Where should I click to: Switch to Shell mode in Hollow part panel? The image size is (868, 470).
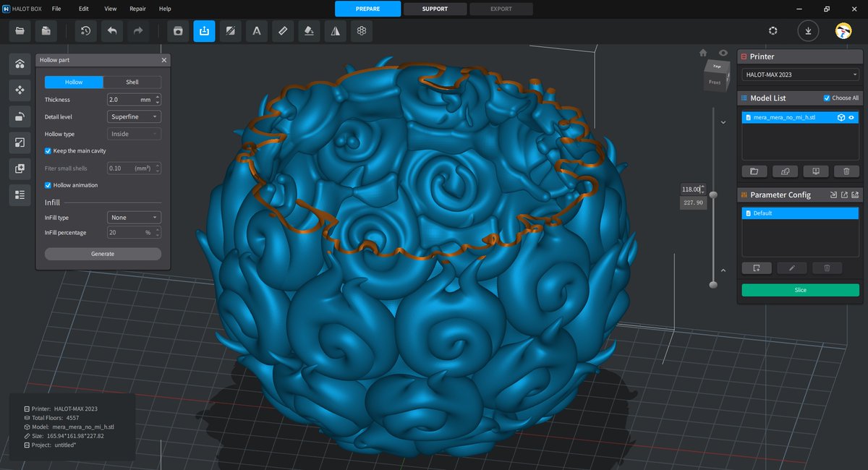pos(132,82)
